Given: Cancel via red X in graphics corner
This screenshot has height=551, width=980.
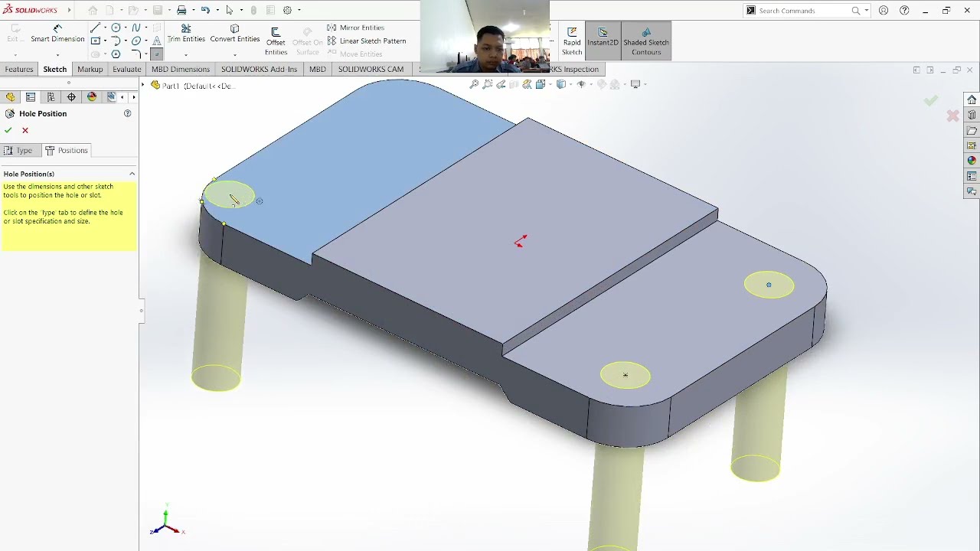Looking at the screenshot, I should coord(952,116).
